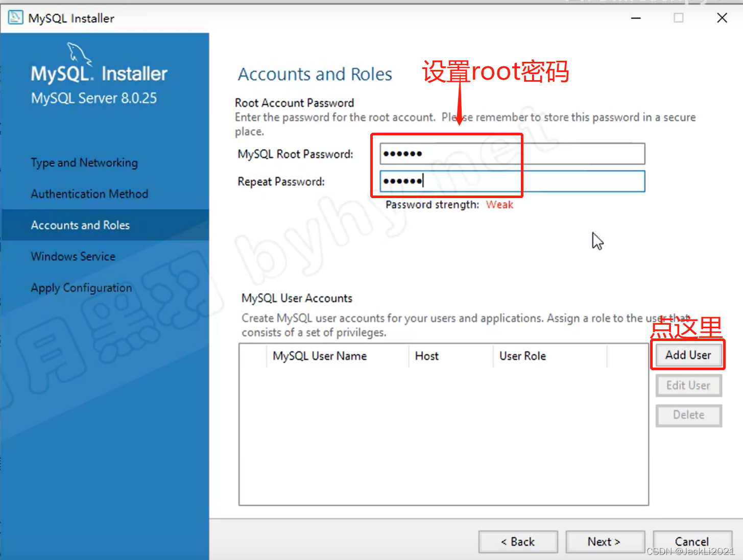Maximize the MySQL Installer window
This screenshot has width=743, height=560.
[679, 18]
